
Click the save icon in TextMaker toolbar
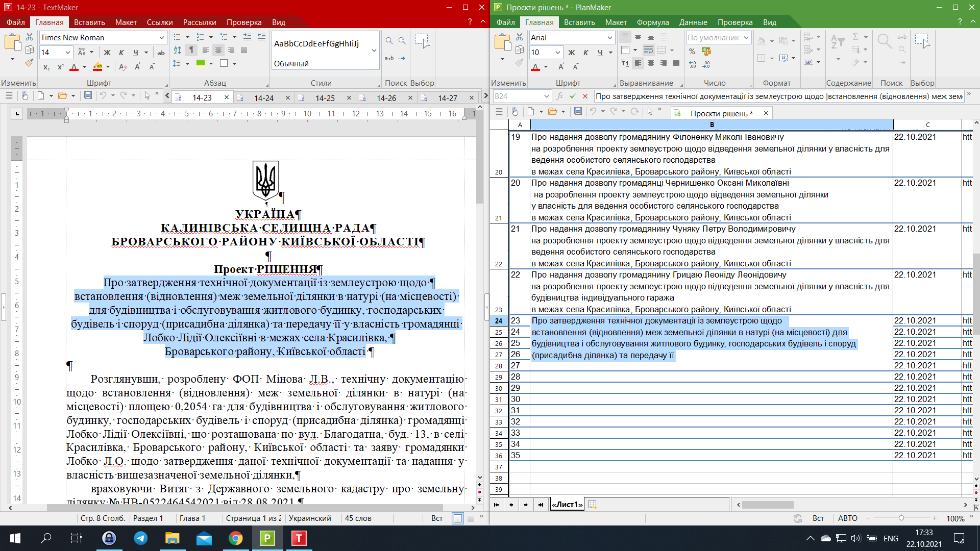coord(88,95)
